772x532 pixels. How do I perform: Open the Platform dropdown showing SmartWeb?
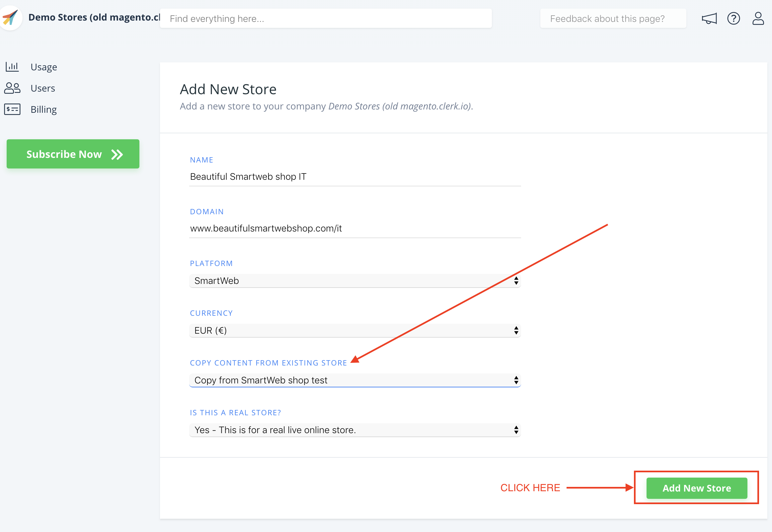point(355,281)
